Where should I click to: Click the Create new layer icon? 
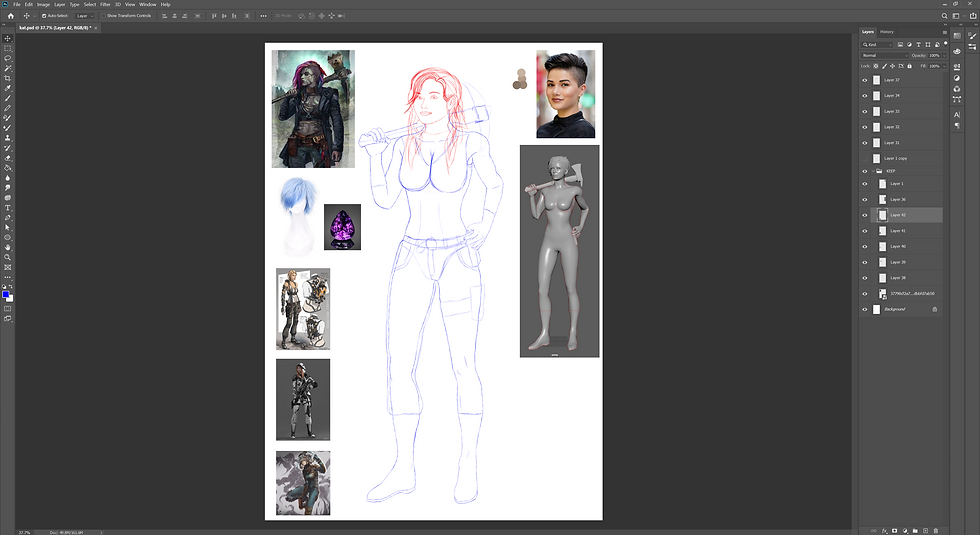tap(925, 531)
